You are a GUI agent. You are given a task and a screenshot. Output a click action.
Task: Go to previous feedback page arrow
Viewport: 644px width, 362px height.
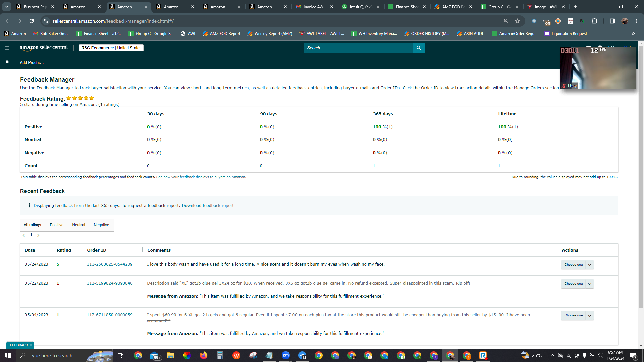[x=24, y=235]
